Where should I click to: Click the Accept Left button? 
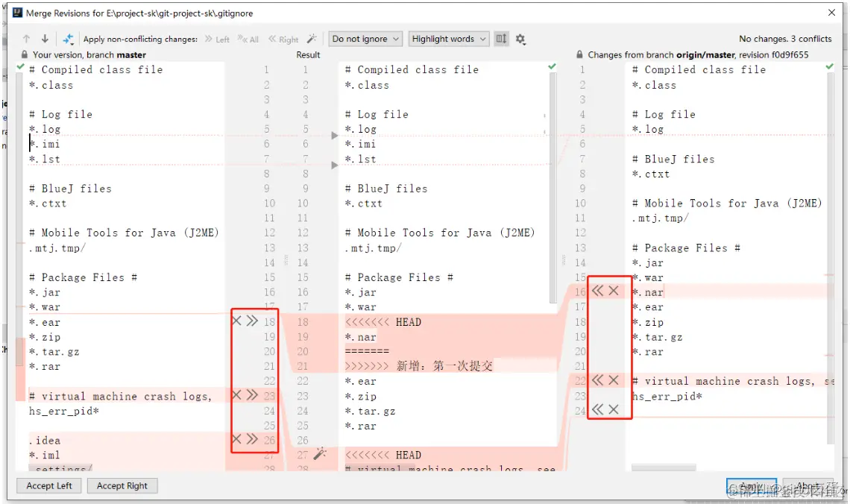(48, 485)
